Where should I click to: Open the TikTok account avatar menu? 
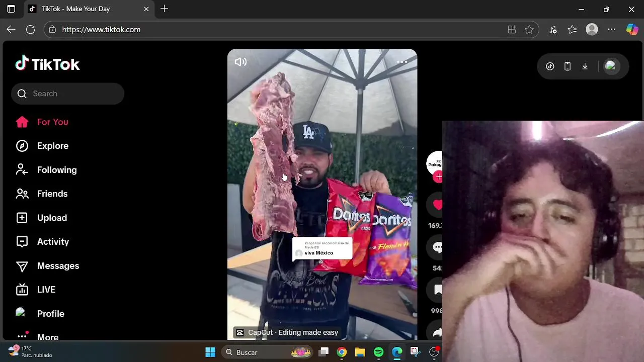tap(611, 66)
